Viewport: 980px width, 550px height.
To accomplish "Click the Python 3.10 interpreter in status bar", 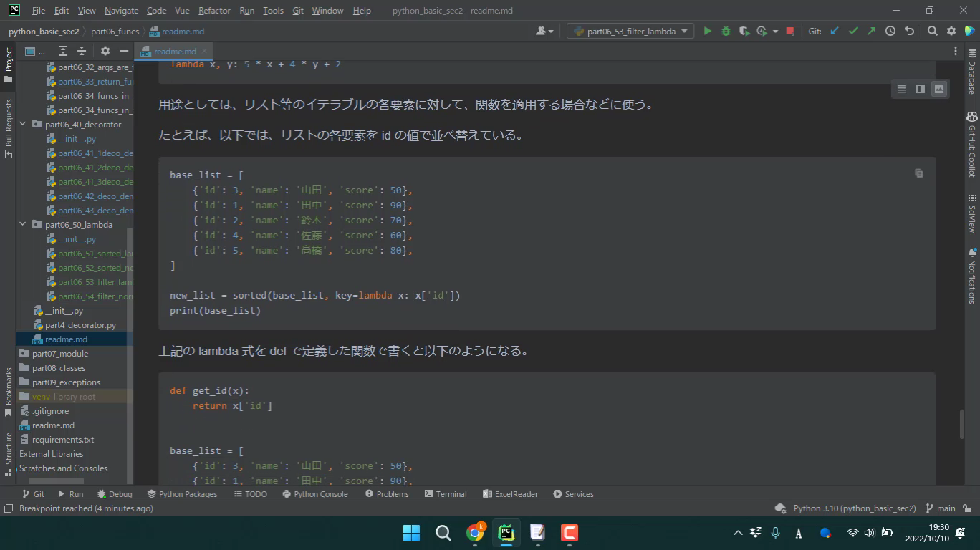I will click(854, 508).
